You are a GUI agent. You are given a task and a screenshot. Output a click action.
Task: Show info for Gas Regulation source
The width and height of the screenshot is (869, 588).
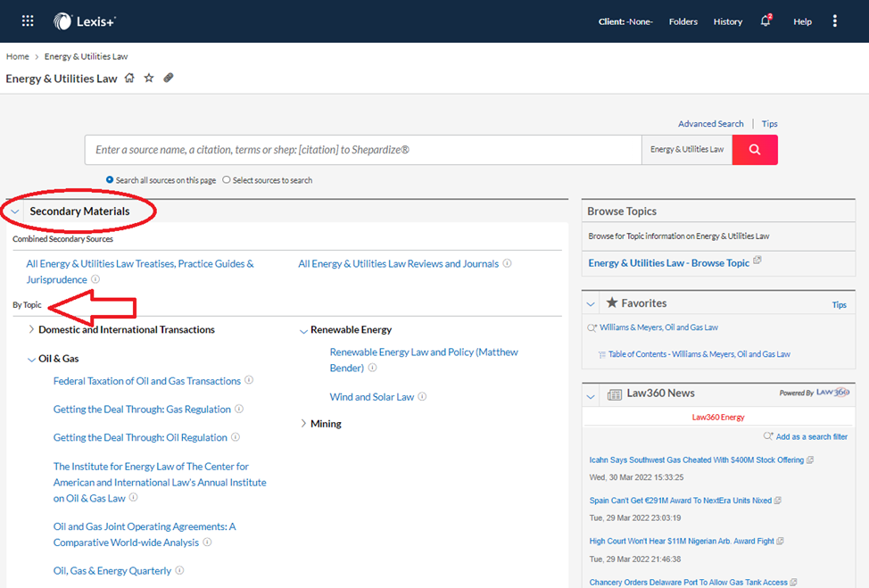239,409
